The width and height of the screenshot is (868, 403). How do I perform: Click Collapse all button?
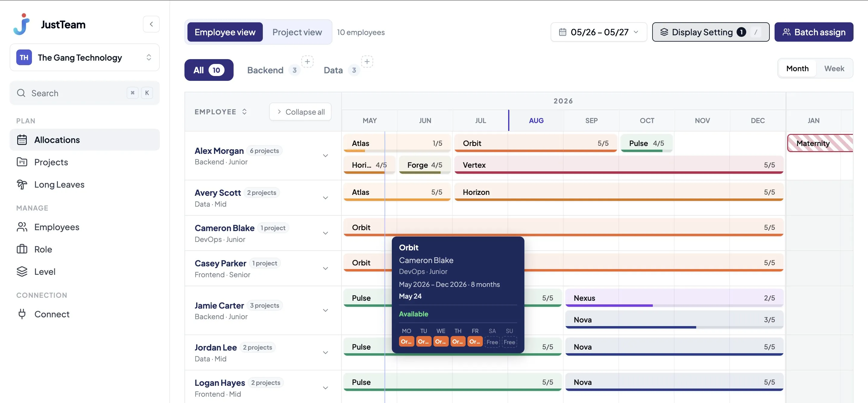click(x=300, y=112)
